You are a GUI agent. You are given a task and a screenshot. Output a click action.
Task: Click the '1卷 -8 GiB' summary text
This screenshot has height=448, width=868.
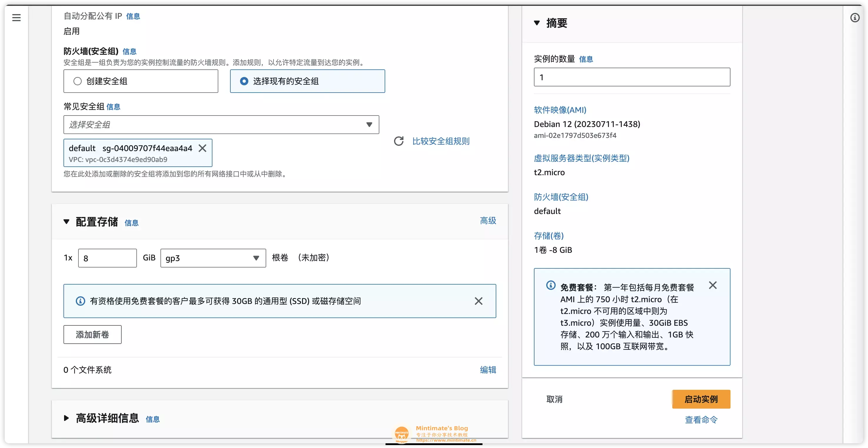[x=553, y=250]
